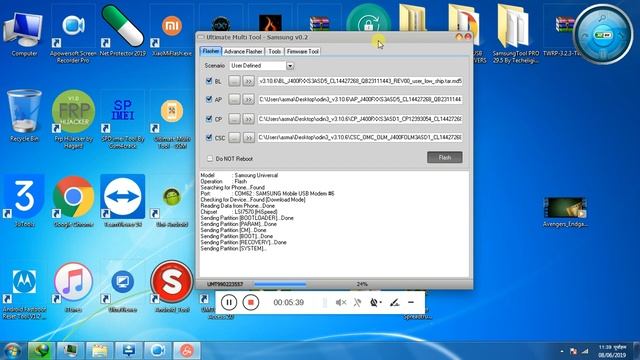Screen dimensions: 640x360
Task: Launch TeamViewer desktop shortcut
Action: click(x=122, y=200)
